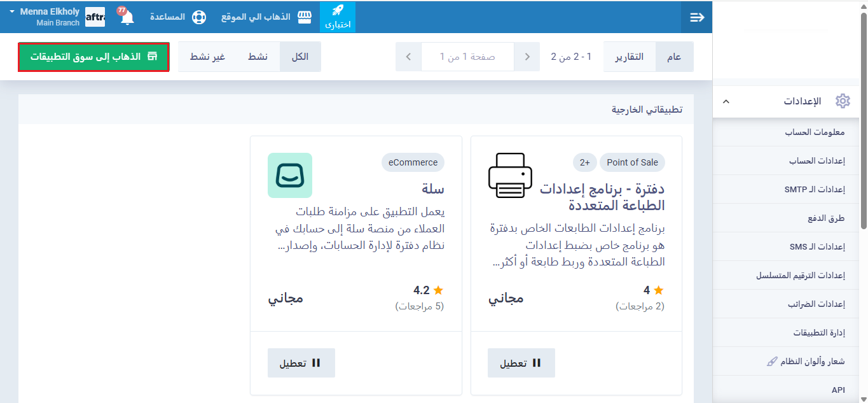Show all apps with الكل filter

[300, 57]
